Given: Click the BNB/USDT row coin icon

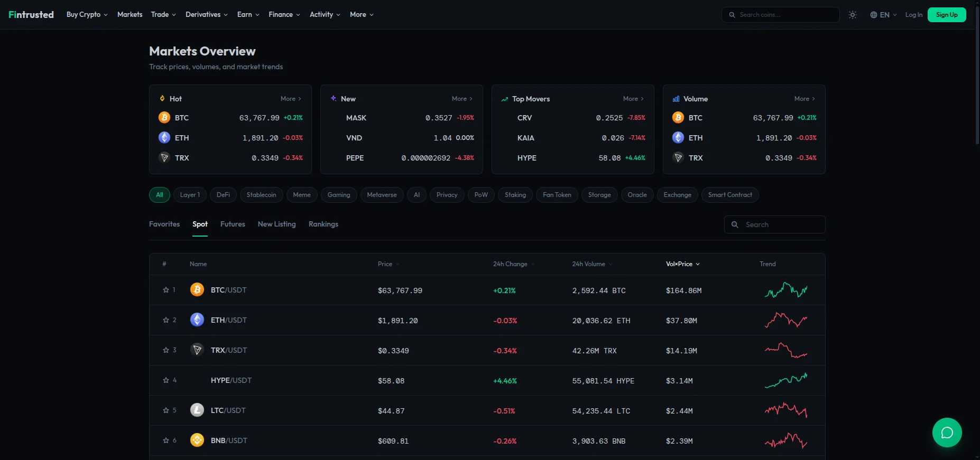Looking at the screenshot, I should pos(197,440).
